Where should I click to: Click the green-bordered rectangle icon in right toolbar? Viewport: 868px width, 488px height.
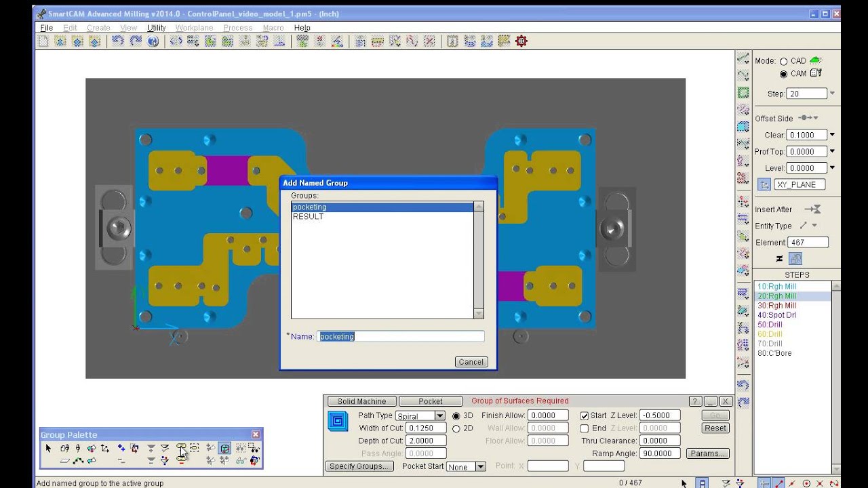[743, 93]
